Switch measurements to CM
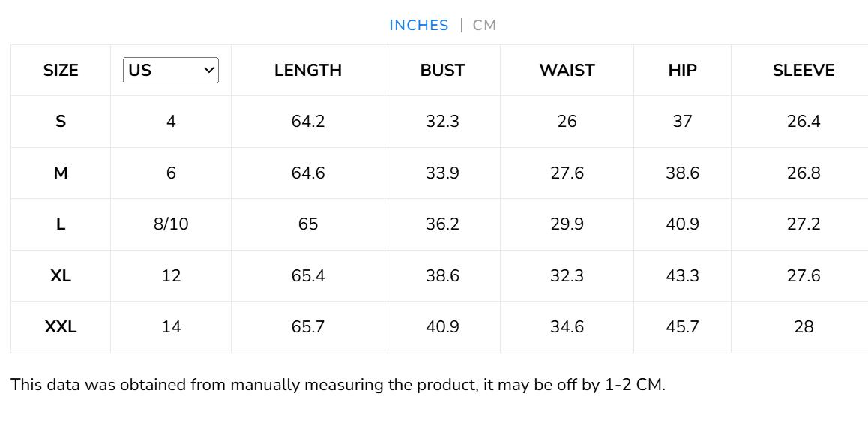Image resolution: width=868 pixels, height=430 pixels. (484, 25)
